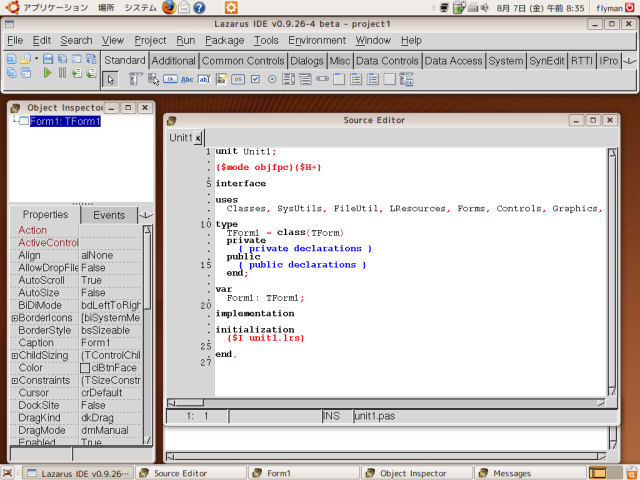Viewport: 640px width, 480px height.
Task: Click the New Form toolbar icon
Action: click(x=76, y=59)
